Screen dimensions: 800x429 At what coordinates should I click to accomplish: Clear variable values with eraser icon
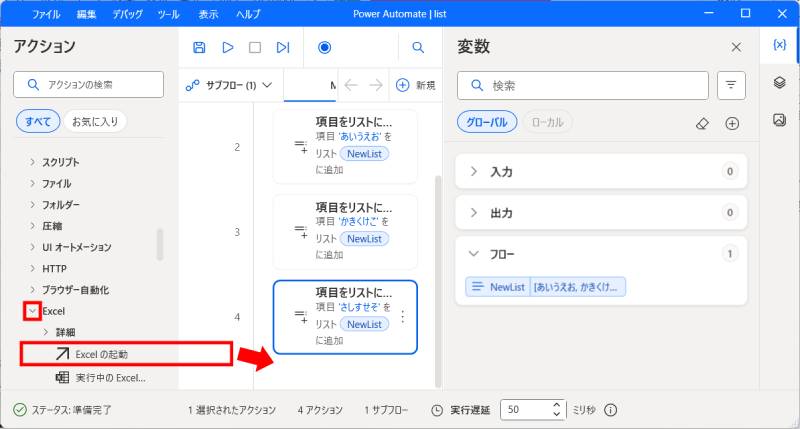703,123
